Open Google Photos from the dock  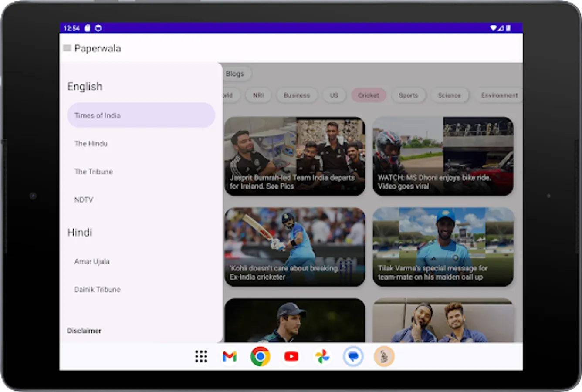pyautogui.click(x=322, y=356)
